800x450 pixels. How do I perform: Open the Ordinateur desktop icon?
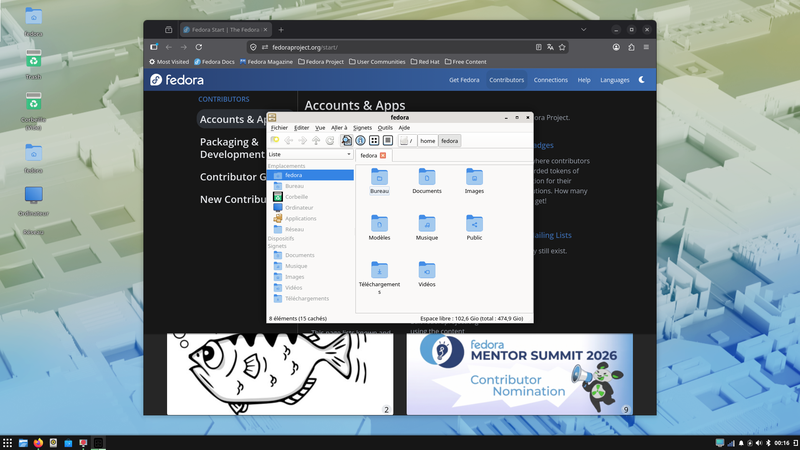pyautogui.click(x=33, y=201)
